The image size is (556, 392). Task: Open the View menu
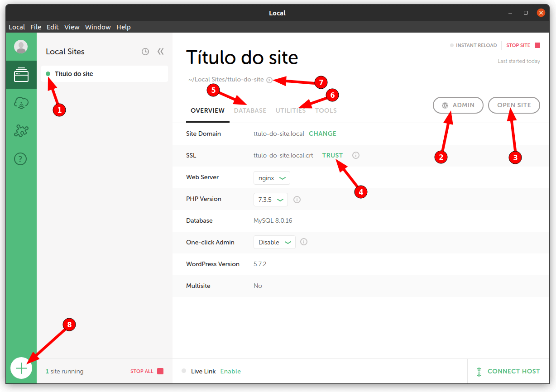click(x=72, y=27)
